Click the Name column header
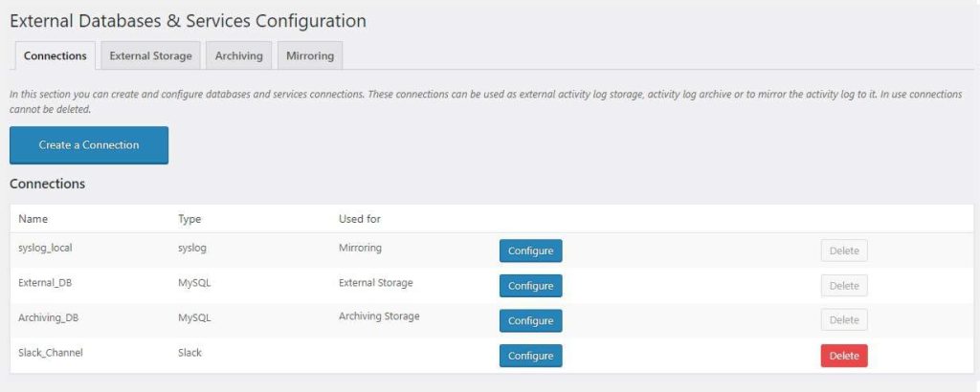The image size is (980, 392). pos(33,219)
